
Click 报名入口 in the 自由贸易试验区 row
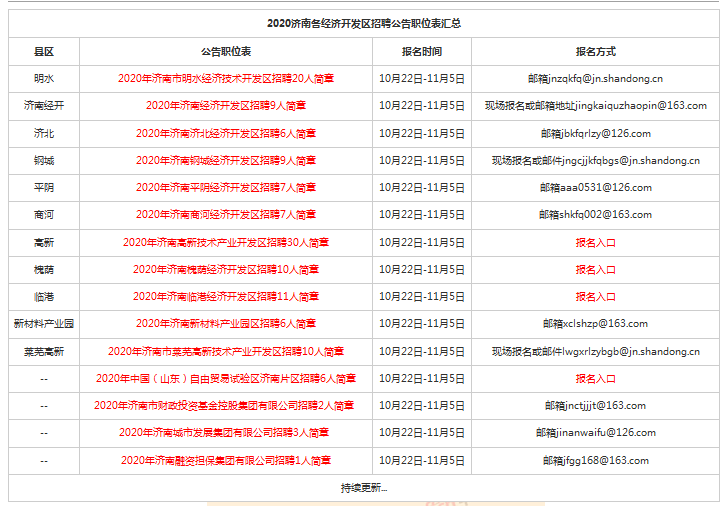pyautogui.click(x=595, y=378)
